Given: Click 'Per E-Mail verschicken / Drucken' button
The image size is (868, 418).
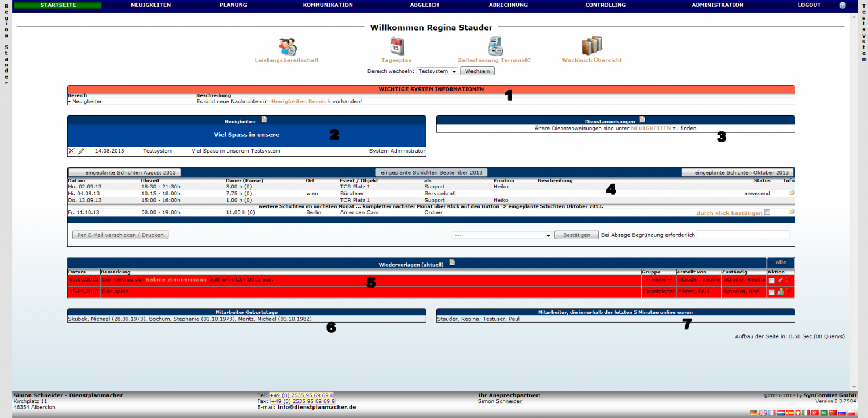Looking at the screenshot, I should tap(120, 235).
